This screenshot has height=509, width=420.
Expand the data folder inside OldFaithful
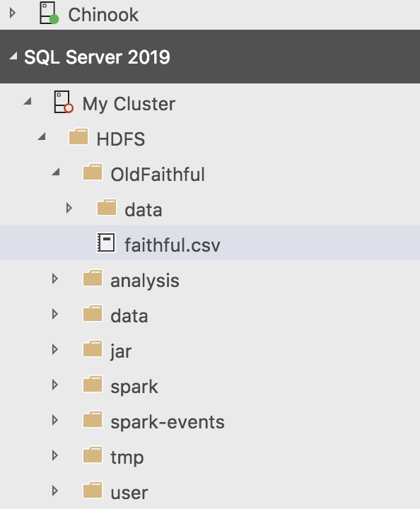click(69, 208)
